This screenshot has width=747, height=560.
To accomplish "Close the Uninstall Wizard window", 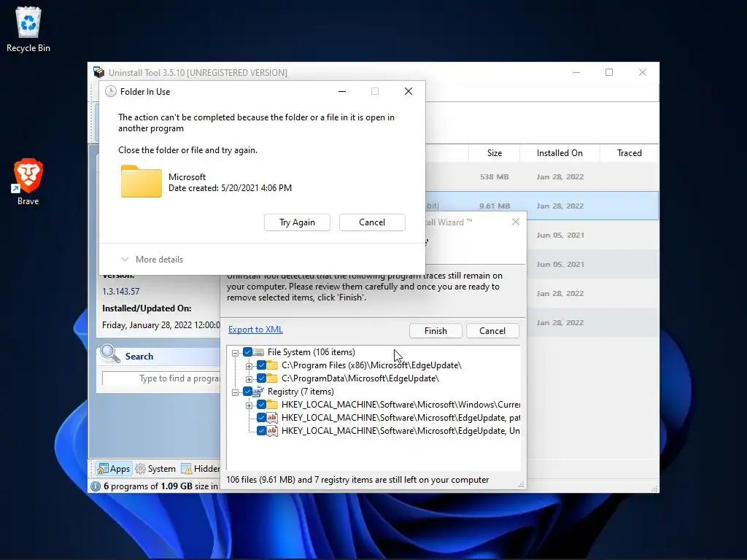I will point(516,222).
